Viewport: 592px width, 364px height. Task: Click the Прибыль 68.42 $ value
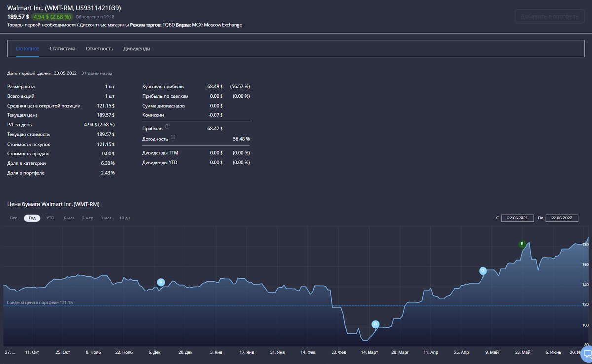click(x=215, y=128)
